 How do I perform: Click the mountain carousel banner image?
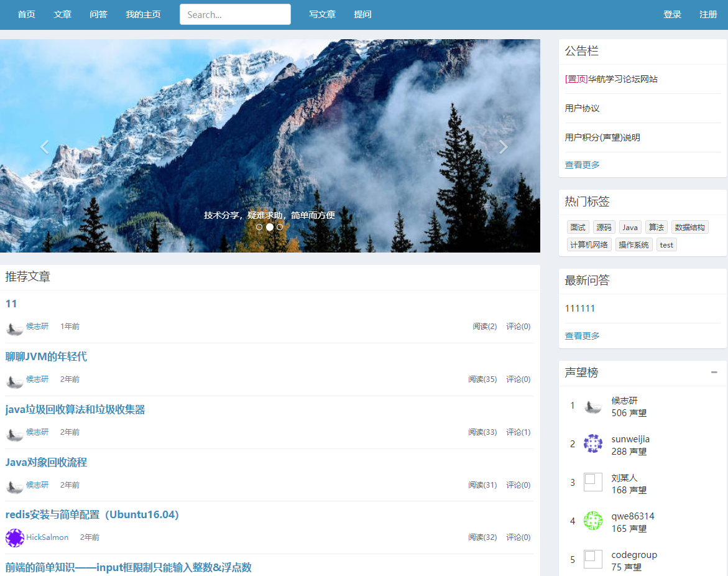coord(270,146)
